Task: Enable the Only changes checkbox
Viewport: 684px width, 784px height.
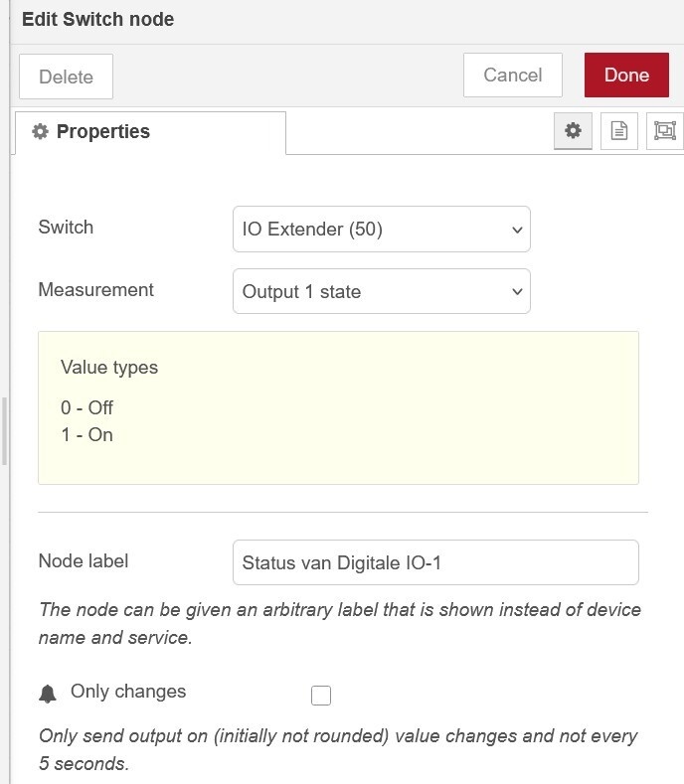Action: 321,696
